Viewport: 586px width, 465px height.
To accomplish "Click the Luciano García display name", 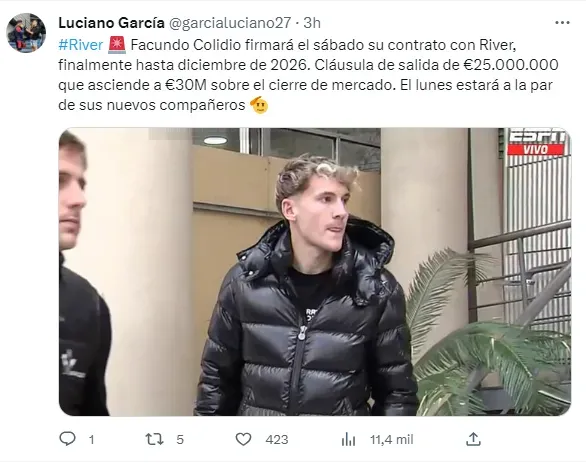I will [x=111, y=23].
